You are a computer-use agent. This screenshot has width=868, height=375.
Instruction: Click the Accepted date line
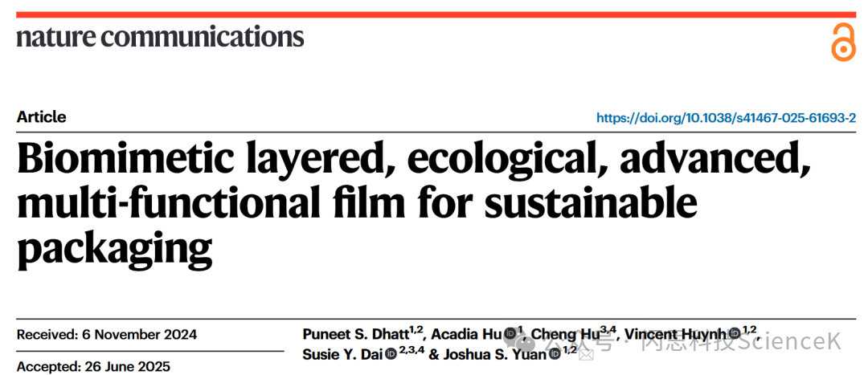coord(95,367)
